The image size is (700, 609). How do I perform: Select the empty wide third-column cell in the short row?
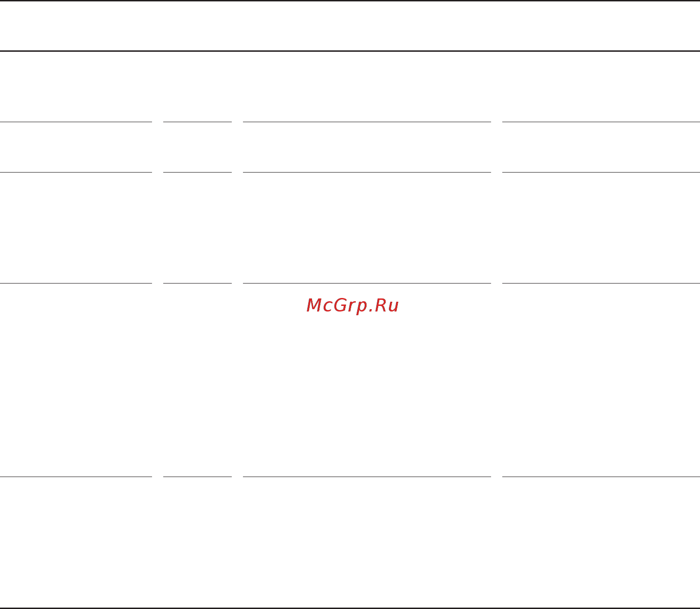tap(367, 147)
